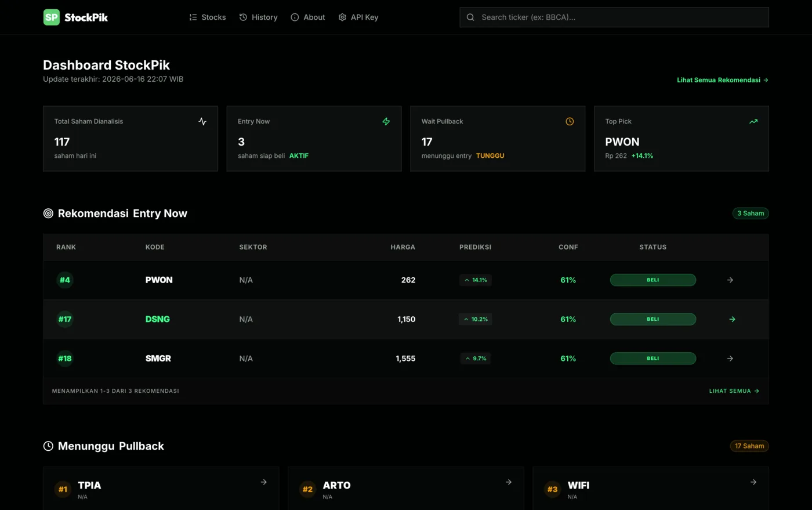Click the BELI button in PWON row
The image size is (812, 510).
(x=653, y=280)
